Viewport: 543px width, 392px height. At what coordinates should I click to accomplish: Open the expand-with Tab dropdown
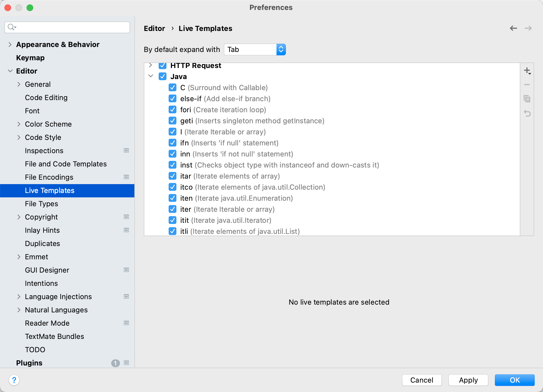click(255, 49)
